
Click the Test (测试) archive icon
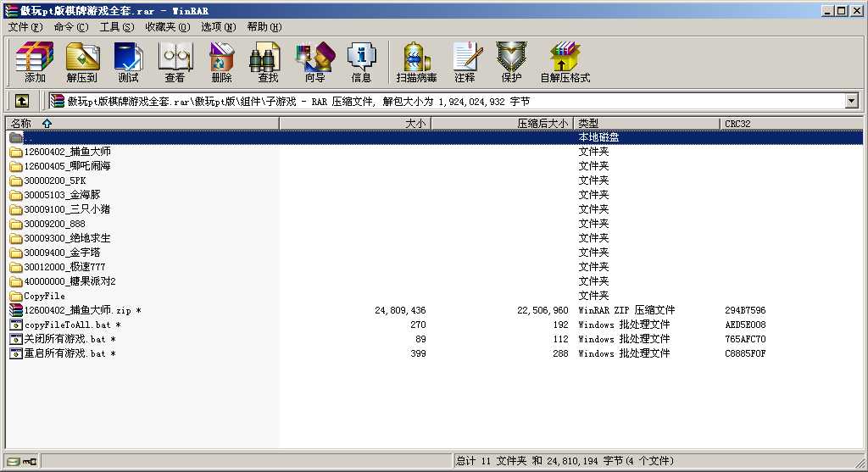pos(129,62)
